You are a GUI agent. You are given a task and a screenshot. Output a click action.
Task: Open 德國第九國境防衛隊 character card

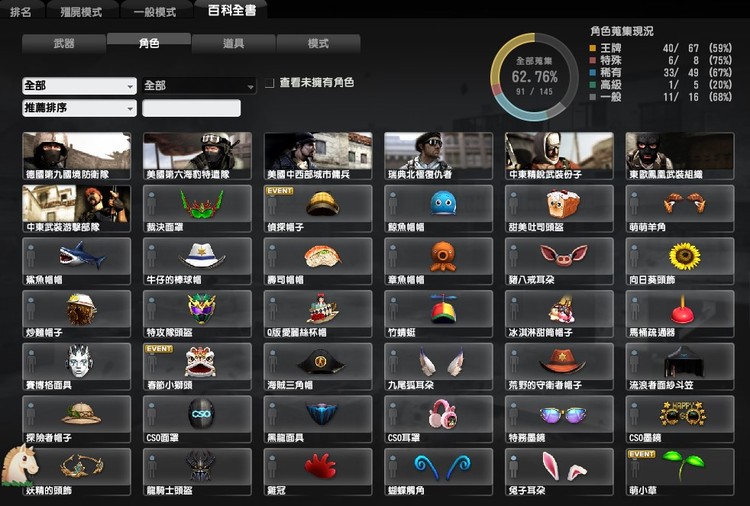(x=77, y=156)
